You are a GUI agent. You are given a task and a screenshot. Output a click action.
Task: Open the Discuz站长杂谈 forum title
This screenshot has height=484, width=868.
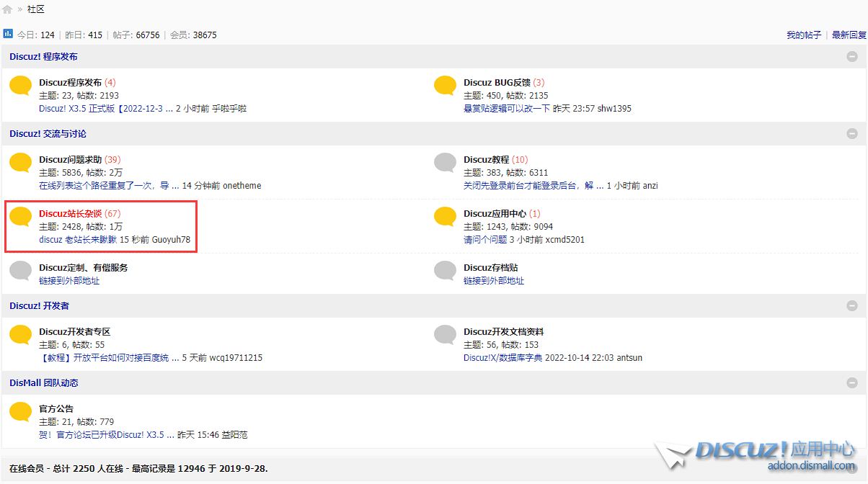(71, 214)
